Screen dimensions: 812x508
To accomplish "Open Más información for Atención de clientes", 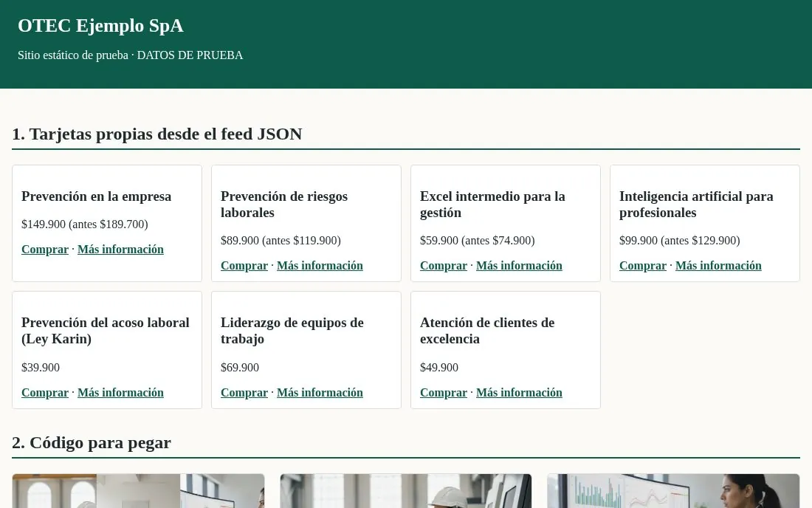I will point(520,393).
